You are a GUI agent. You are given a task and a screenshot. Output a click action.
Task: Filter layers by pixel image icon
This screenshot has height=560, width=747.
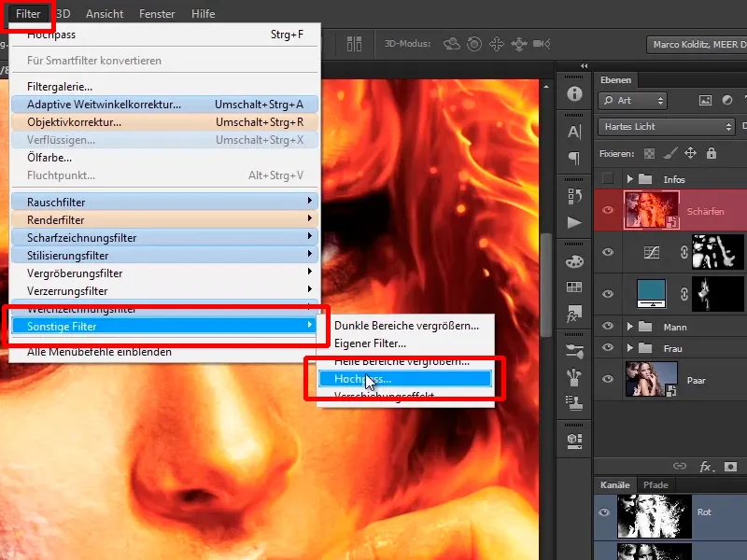tap(705, 100)
